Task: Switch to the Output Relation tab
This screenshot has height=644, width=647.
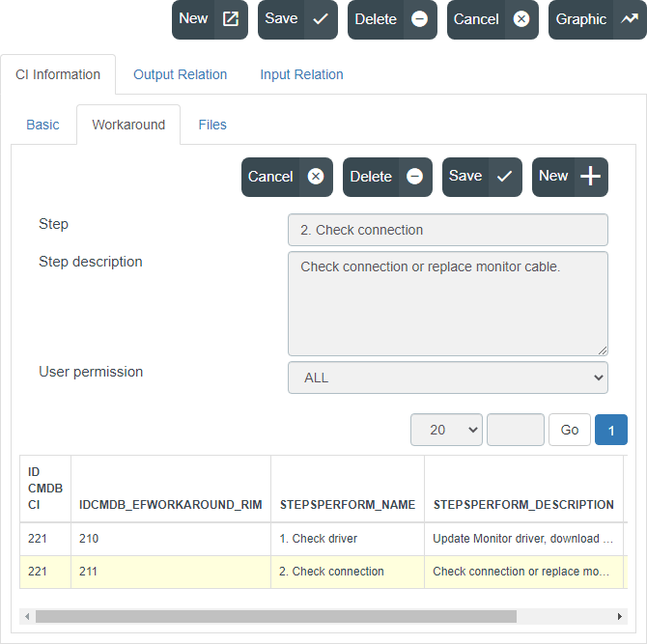Action: pyautogui.click(x=180, y=74)
